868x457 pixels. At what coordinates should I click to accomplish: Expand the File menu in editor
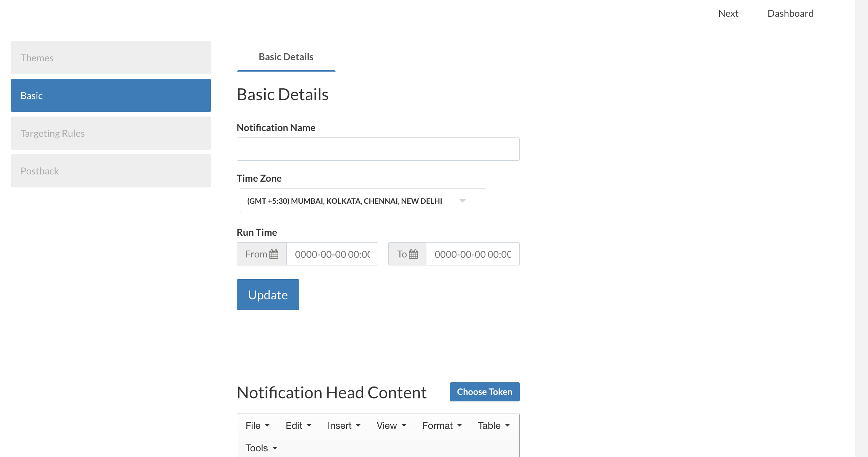click(257, 425)
